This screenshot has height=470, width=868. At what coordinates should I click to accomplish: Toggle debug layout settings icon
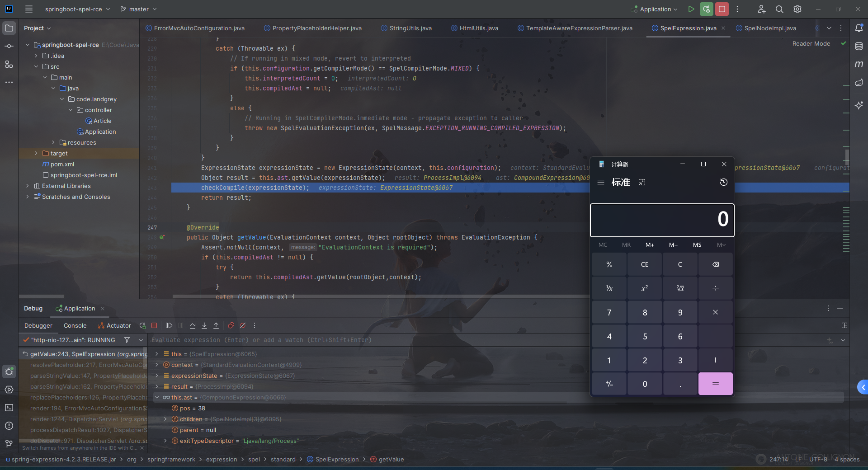[x=844, y=325]
